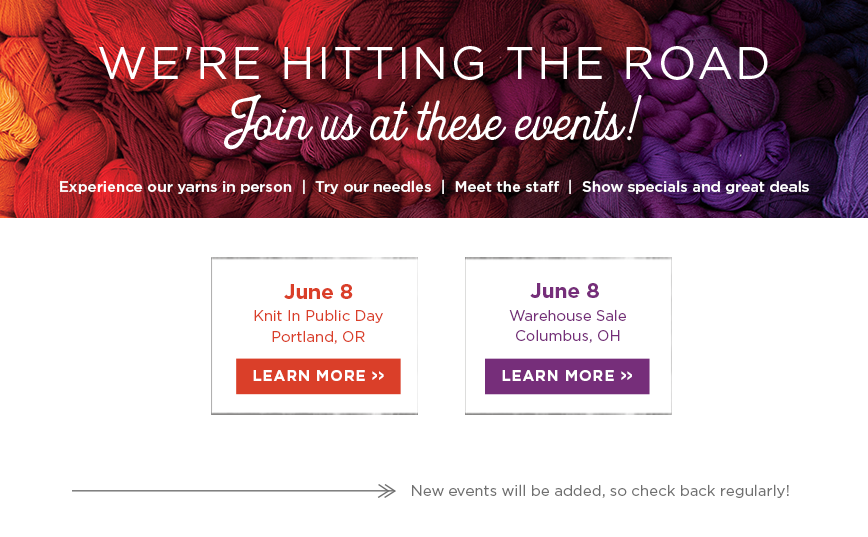The width and height of the screenshot is (868, 537).
Task: Click the Portland, OR location
Action: 318,337
